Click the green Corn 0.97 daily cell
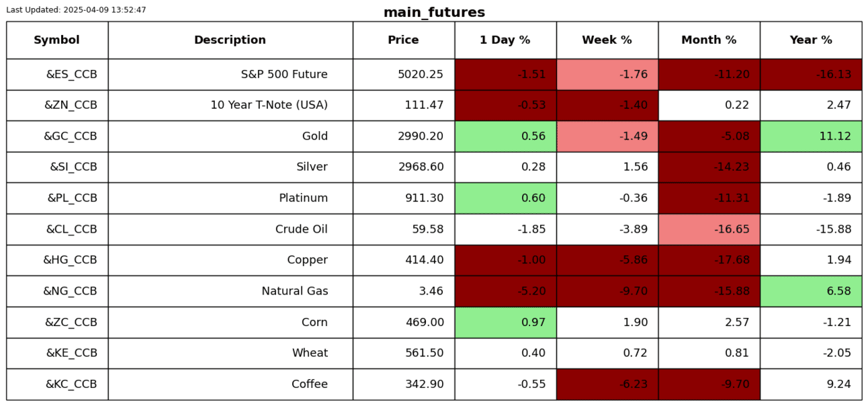The width and height of the screenshot is (868, 406). [505, 322]
